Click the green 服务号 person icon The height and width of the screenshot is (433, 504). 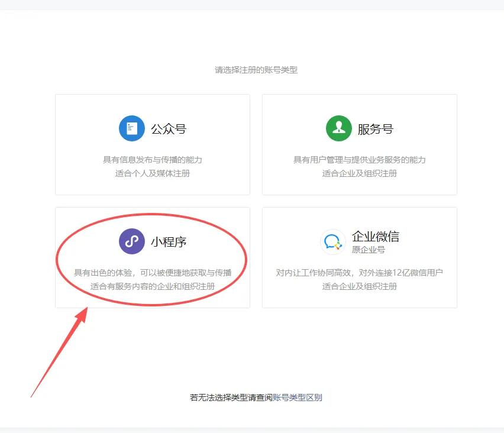(x=339, y=128)
